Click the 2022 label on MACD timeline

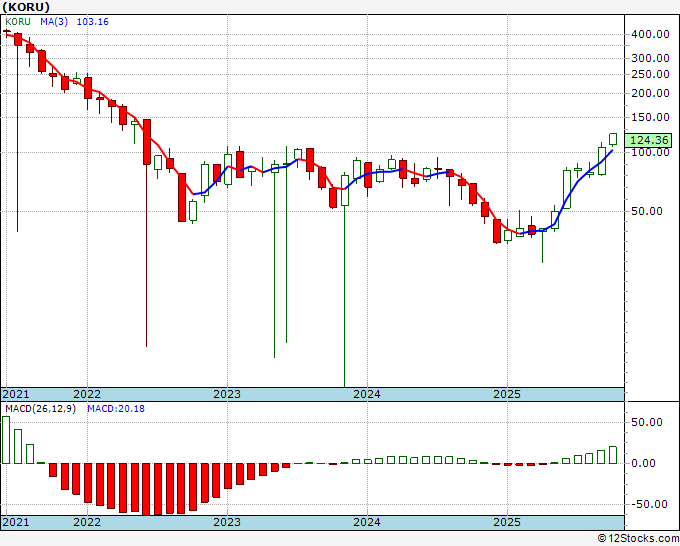(x=87, y=522)
